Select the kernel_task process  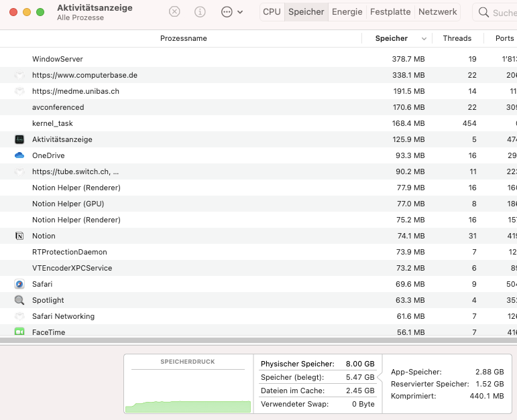(259, 123)
